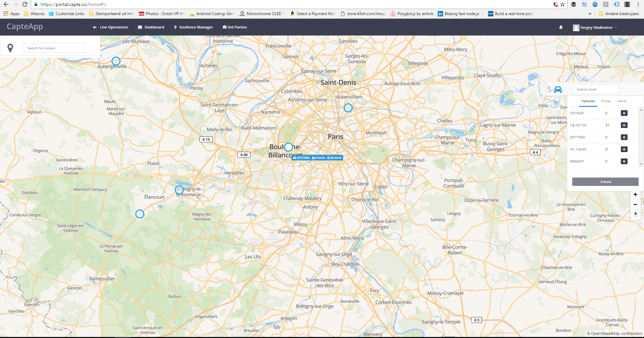The height and width of the screenshot is (338, 644).
Task: Open the Chrome three-dot menu
Action: tap(638, 4)
